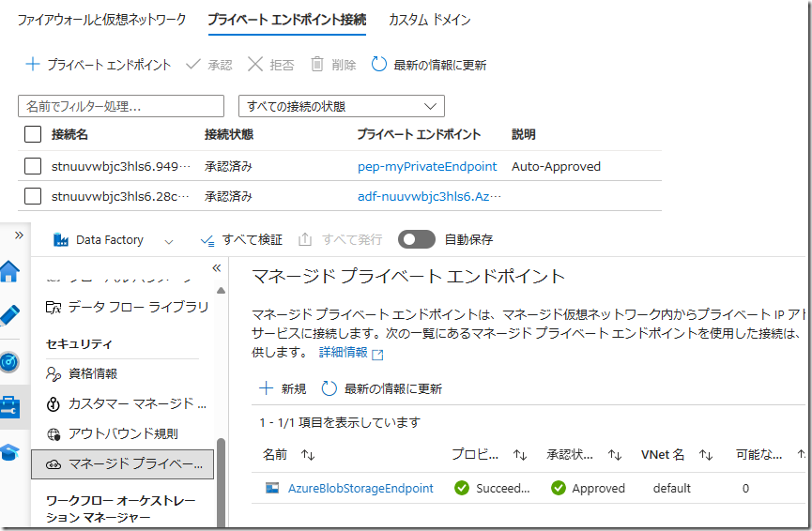812x531 pixels.
Task: Click the 接続状態 column header
Action: [229, 134]
